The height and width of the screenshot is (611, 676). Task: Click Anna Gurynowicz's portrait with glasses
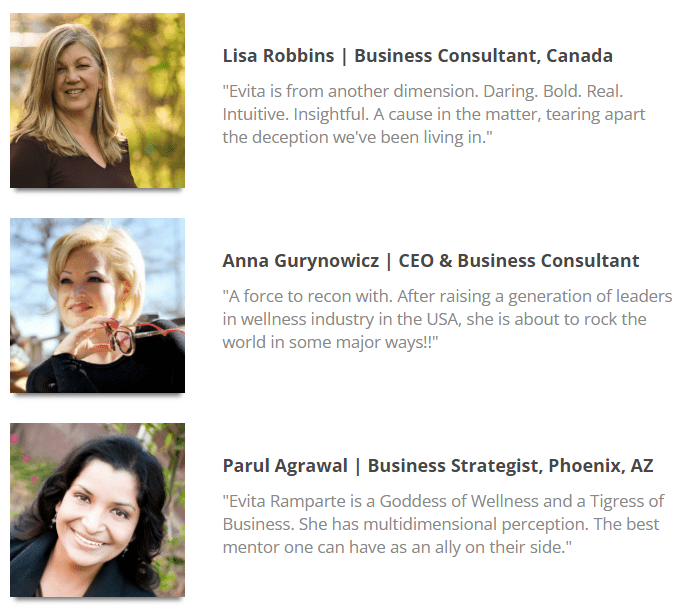tap(97, 305)
